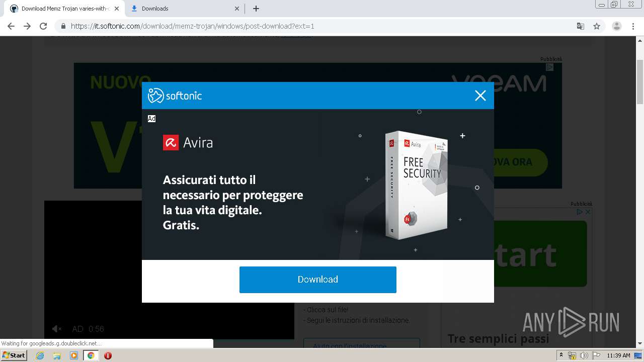Close the right-side Start ad
The width and height of the screenshot is (644, 362).
tap(587, 212)
